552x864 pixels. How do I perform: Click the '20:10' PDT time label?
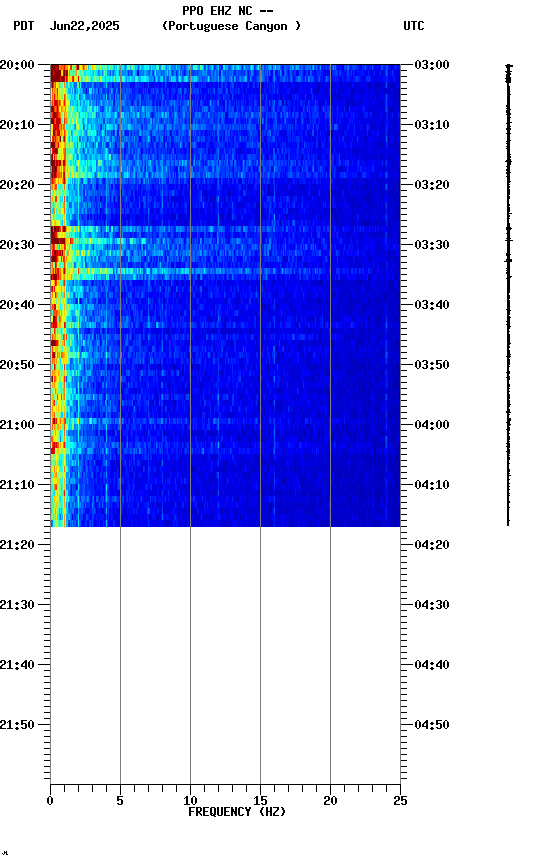click(17, 125)
